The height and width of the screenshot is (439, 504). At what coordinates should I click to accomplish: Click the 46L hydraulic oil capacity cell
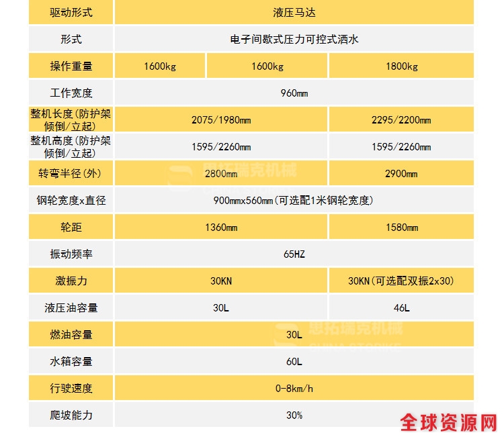(x=401, y=308)
